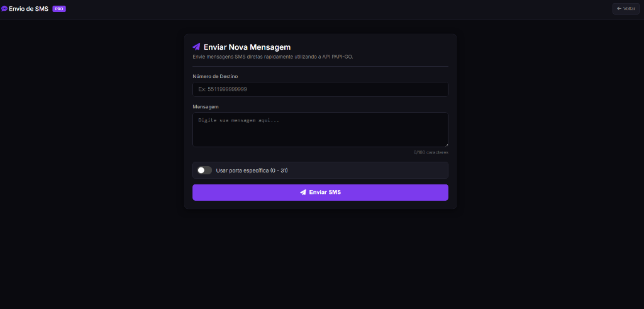644x309 pixels.
Task: Click the Enviar Nova Mensagem heading
Action: point(247,47)
